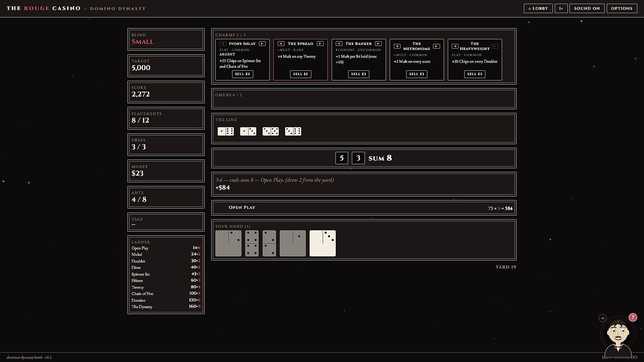Toggle Sound On button

[x=587, y=8]
